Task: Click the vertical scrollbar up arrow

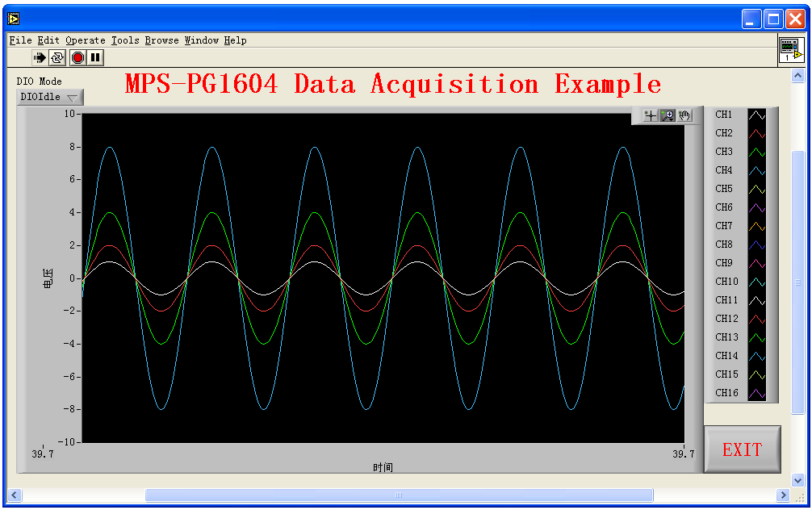Action: (x=798, y=77)
